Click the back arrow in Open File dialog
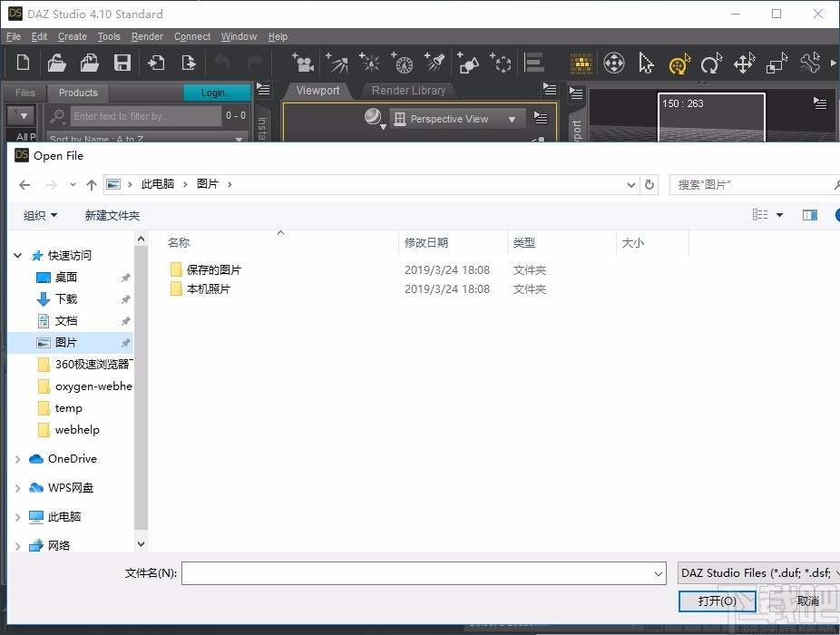Screen dimensions: 840x635 click(x=24, y=185)
